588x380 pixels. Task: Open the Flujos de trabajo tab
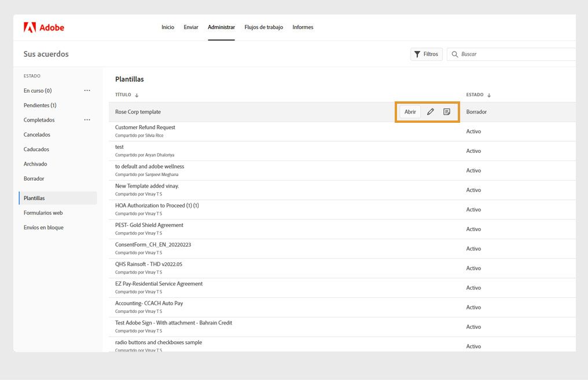(x=264, y=27)
